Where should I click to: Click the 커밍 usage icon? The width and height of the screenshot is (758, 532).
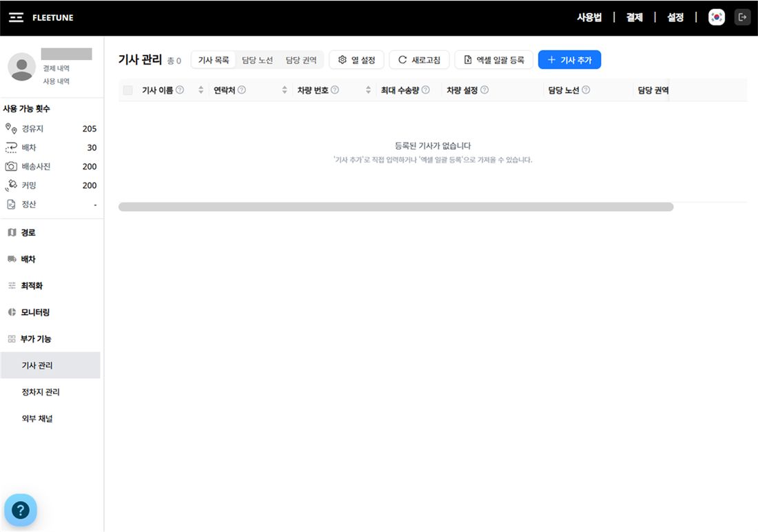(11, 185)
